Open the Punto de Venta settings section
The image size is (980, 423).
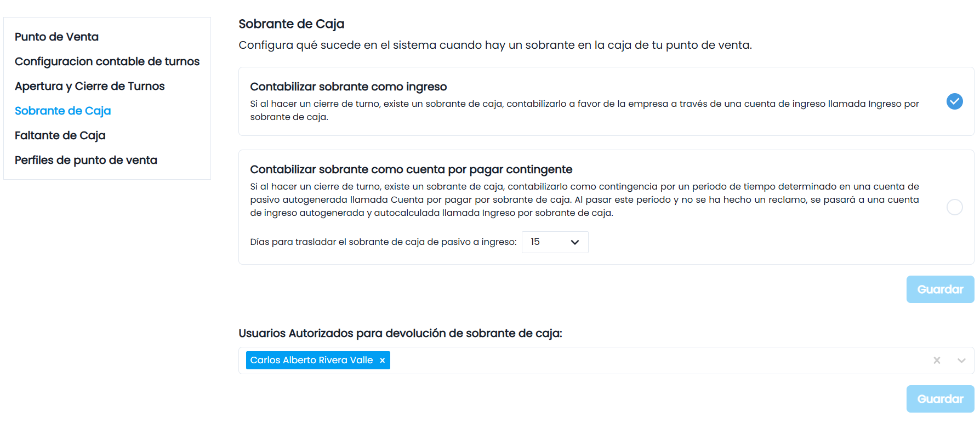pos(56,37)
